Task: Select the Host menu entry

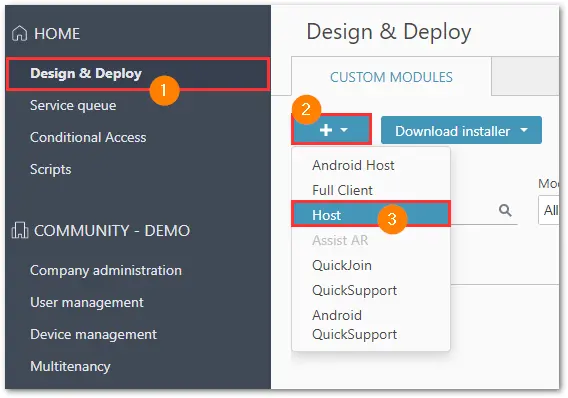Action: tap(371, 215)
